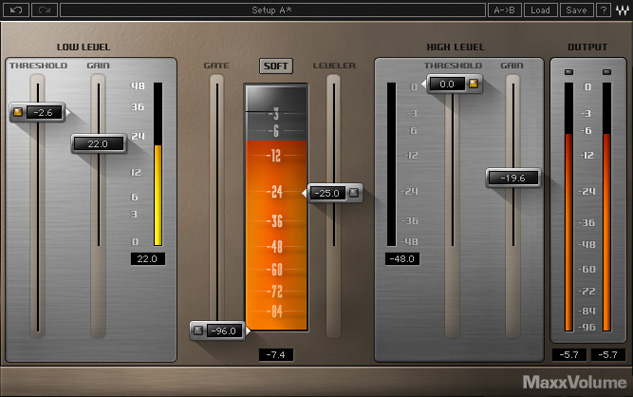Click the MaxxVolume plugin name

tap(574, 382)
